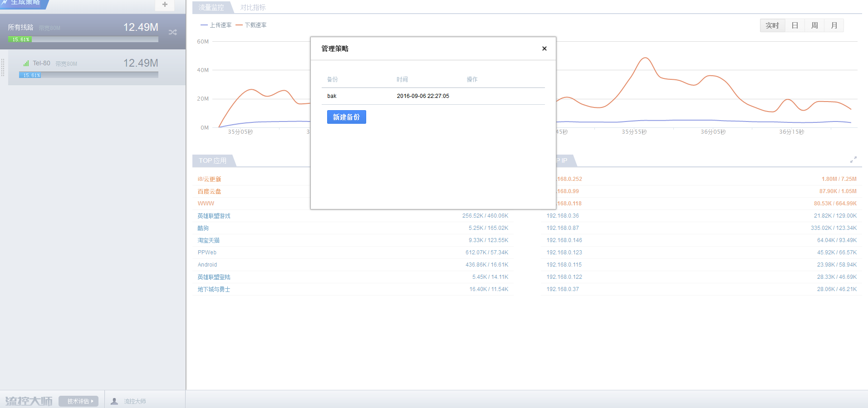This screenshot has width=868, height=408.
Task: Click IP address 192.168.0.122
Action: tap(564, 277)
